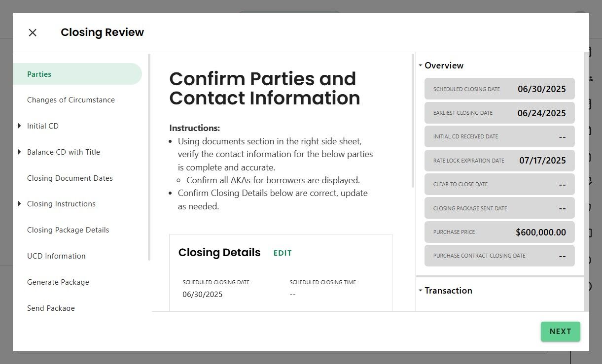The height and width of the screenshot is (364, 602).
Task: Select UCD Information in sidebar
Action: click(56, 256)
